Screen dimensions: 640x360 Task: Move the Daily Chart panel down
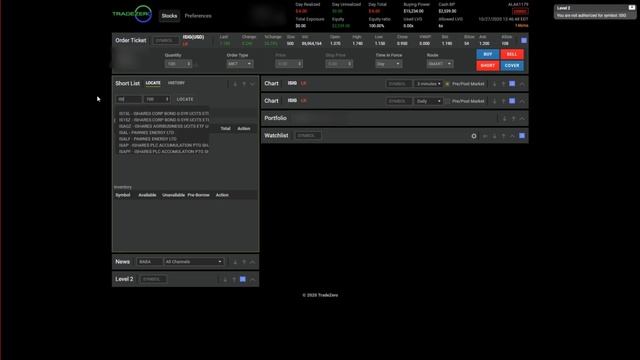[494, 101]
